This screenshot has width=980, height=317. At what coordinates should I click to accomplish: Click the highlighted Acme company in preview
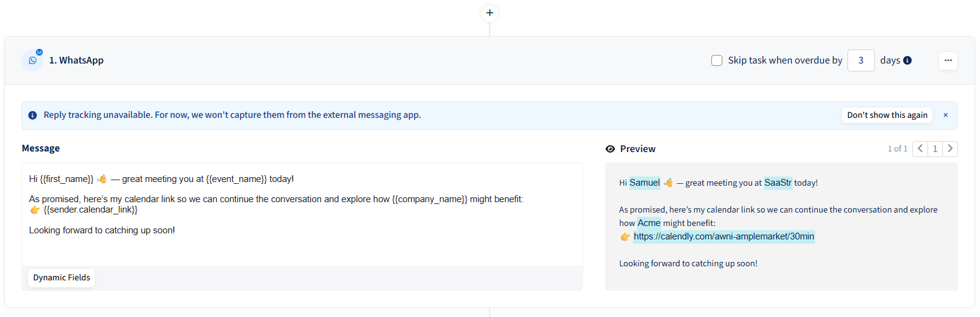pos(648,223)
